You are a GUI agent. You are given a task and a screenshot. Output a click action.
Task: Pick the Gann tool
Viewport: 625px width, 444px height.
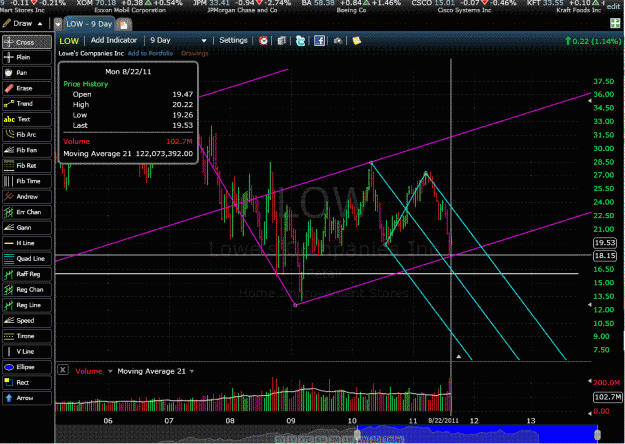[x=27, y=228]
